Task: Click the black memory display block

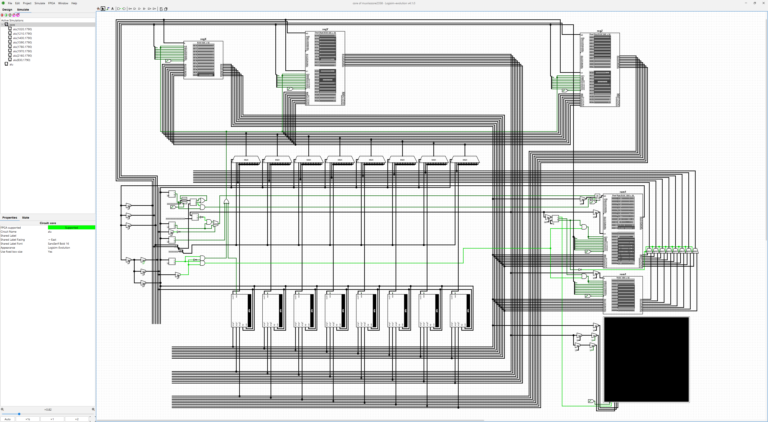Action: [646, 359]
